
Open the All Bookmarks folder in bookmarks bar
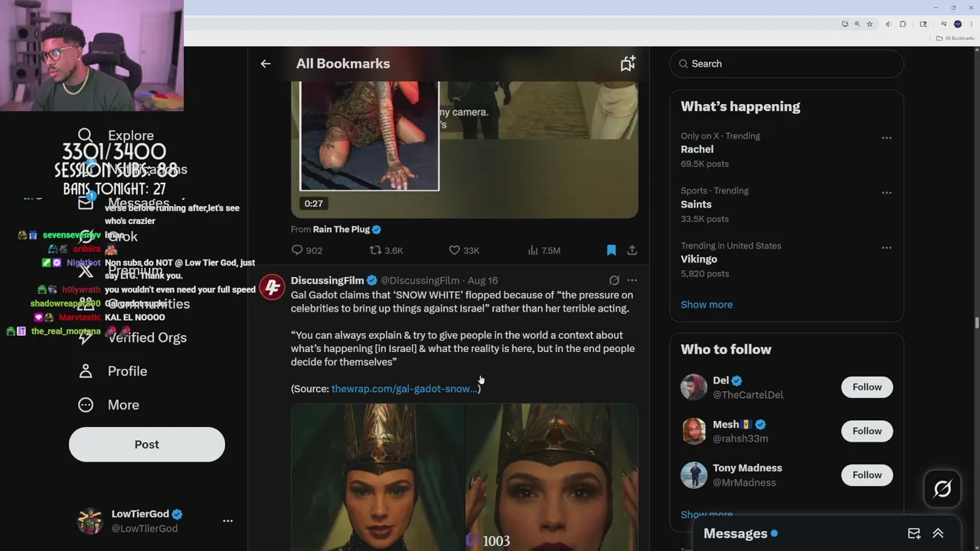point(955,38)
